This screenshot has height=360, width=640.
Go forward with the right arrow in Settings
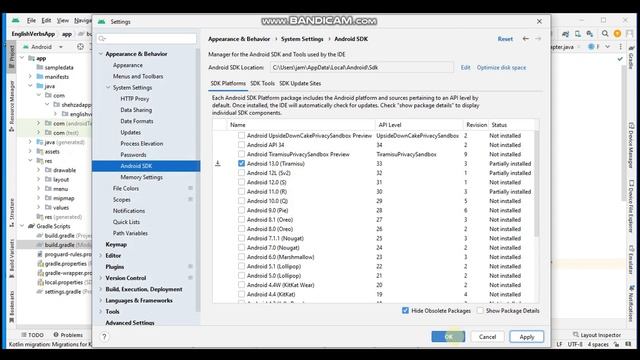(x=538, y=39)
